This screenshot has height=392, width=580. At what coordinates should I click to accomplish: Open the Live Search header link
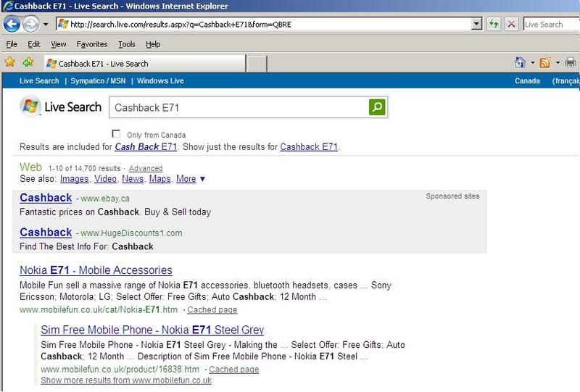point(39,81)
